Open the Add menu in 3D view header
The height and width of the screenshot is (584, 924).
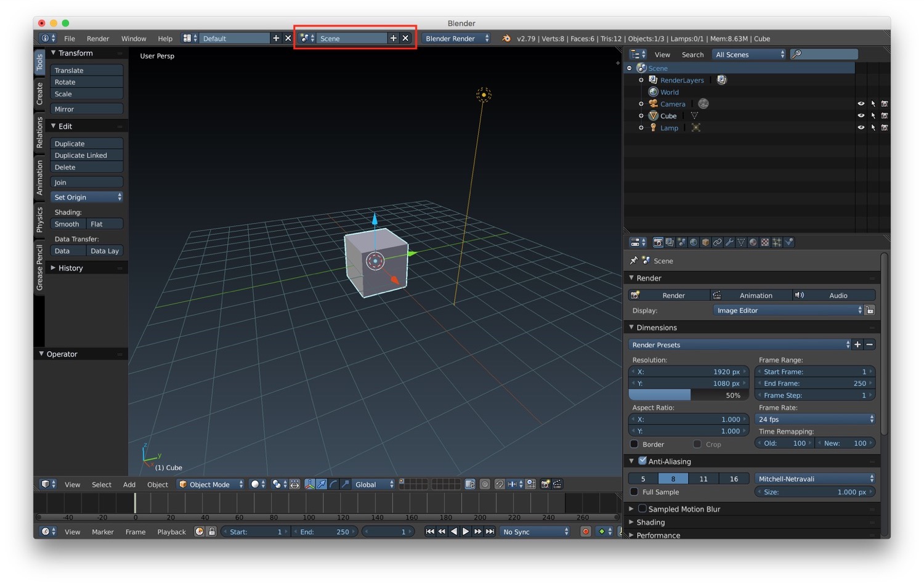pos(129,484)
